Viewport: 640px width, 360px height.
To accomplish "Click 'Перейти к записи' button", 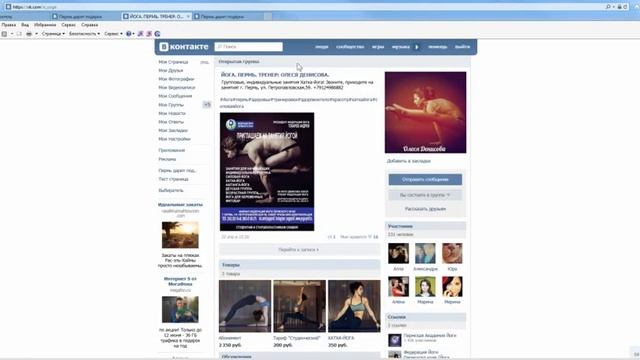I will pyautogui.click(x=299, y=249).
